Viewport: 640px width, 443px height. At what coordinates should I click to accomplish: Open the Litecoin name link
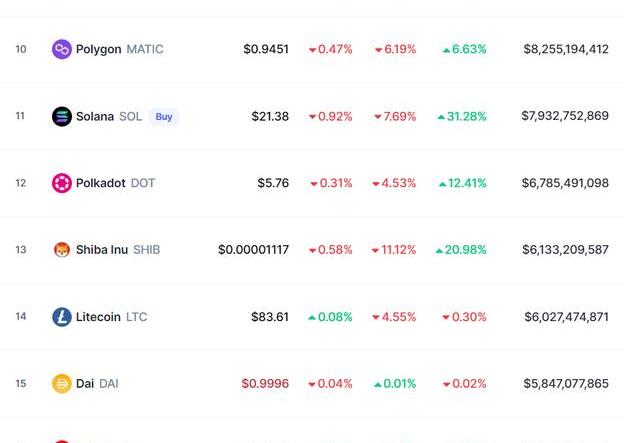point(98,317)
